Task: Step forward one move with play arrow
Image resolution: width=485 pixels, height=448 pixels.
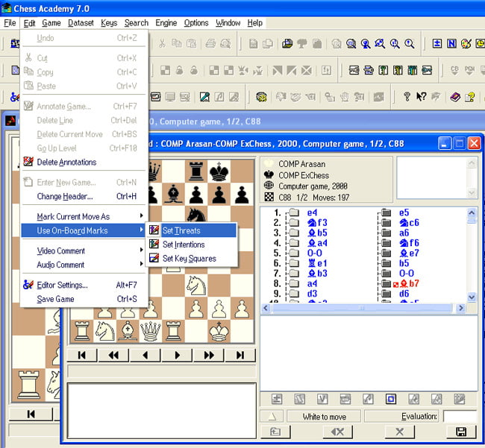Action: pos(178,356)
